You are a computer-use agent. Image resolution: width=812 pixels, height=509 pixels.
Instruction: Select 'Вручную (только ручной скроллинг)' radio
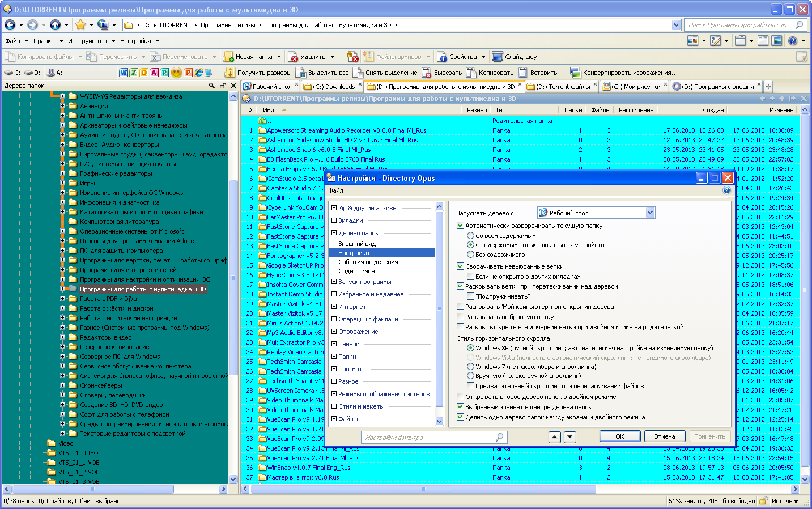click(x=470, y=376)
